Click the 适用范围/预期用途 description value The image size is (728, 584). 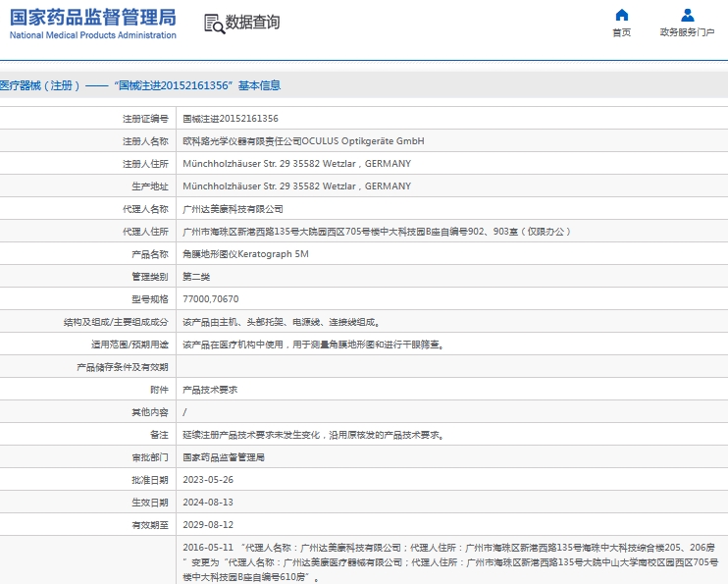tap(313, 345)
